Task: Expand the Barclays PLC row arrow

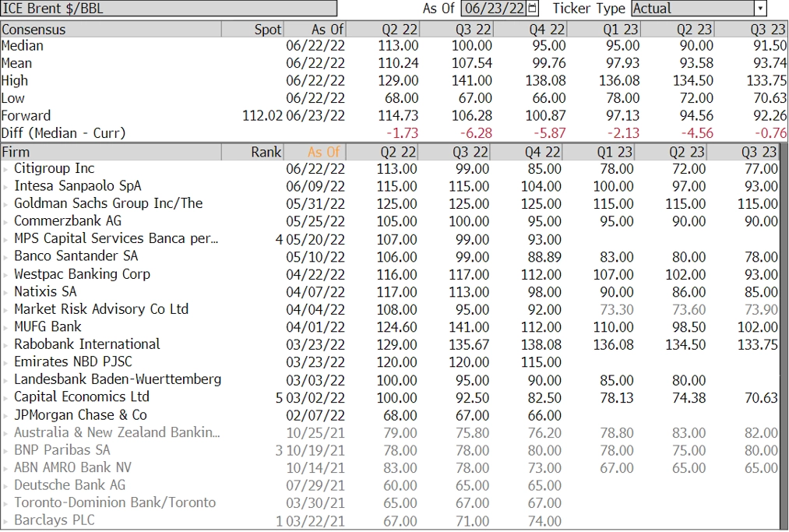Action: pyautogui.click(x=5, y=521)
